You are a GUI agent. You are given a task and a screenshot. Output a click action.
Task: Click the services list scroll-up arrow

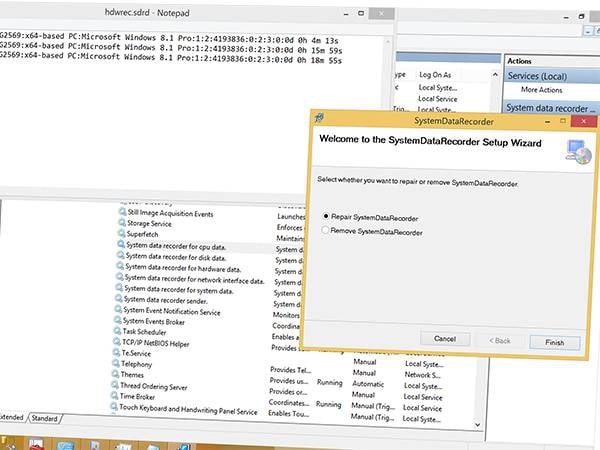coord(495,74)
